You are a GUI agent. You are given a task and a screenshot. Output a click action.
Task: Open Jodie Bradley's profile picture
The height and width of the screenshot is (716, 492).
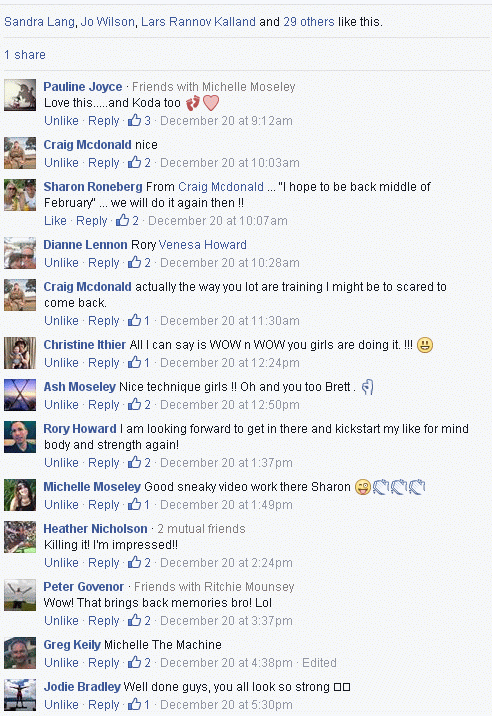[x=20, y=695]
